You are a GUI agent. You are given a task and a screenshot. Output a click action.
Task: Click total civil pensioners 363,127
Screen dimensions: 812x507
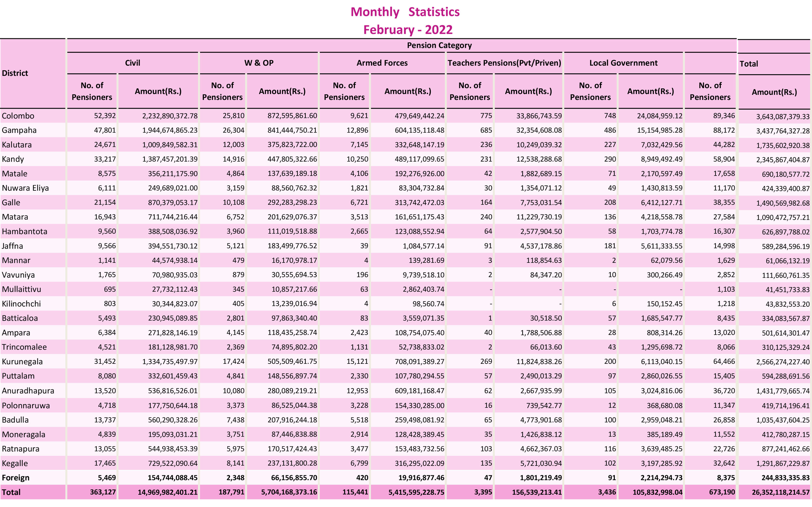click(103, 492)
